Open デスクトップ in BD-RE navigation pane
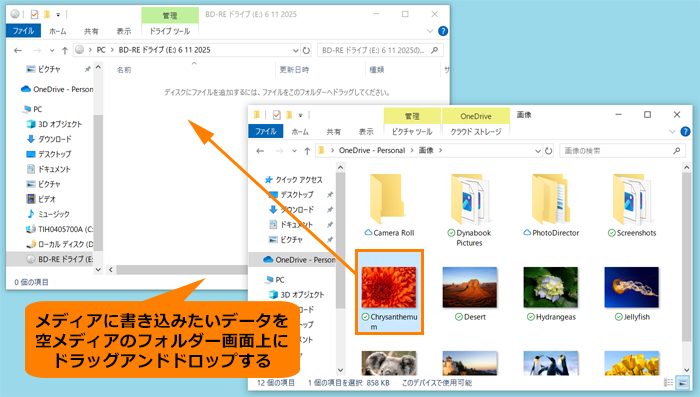700x397 pixels. coord(49,154)
